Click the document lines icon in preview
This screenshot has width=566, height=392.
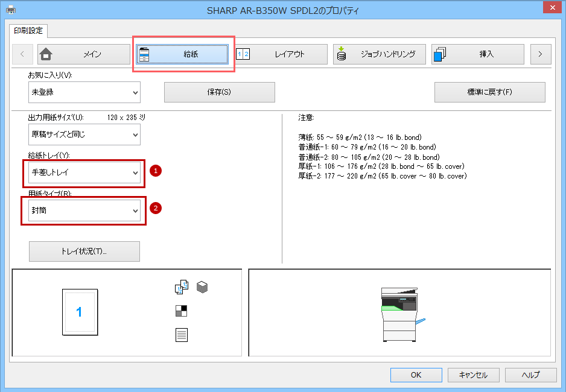(182, 335)
